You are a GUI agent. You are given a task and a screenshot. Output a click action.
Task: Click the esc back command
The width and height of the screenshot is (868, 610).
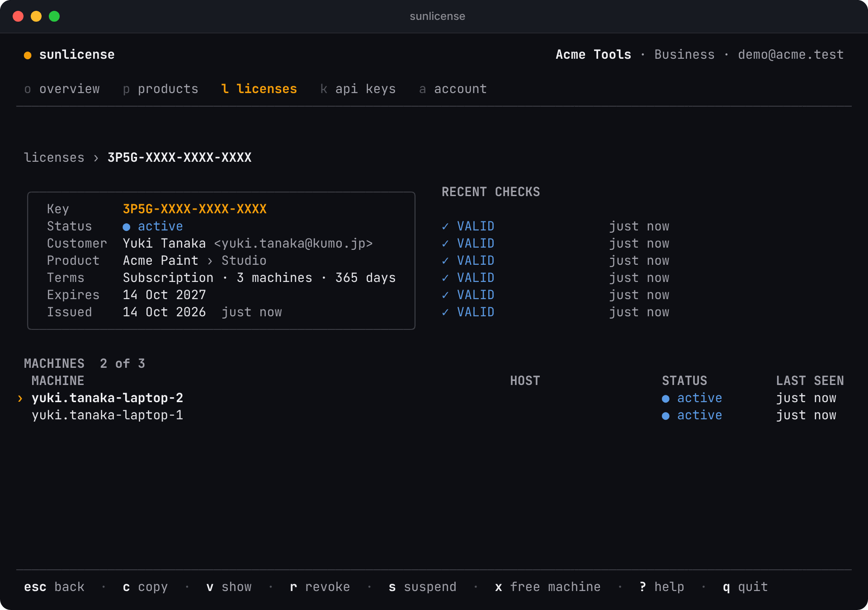click(x=54, y=587)
